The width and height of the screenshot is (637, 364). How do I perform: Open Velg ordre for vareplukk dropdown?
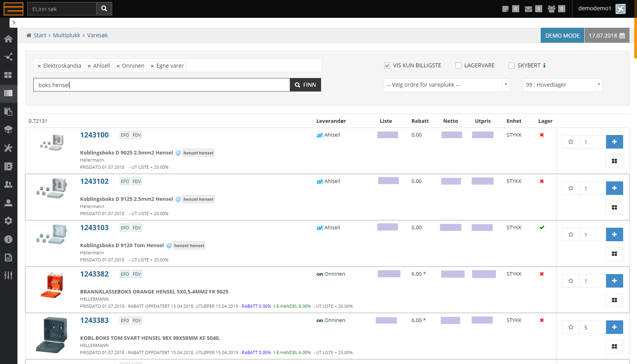click(446, 85)
